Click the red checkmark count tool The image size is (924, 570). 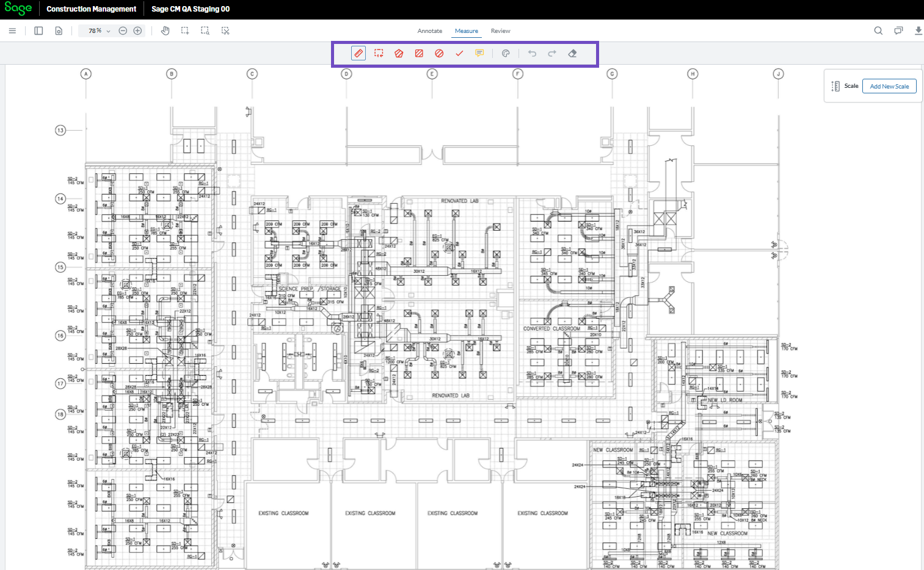tap(459, 53)
